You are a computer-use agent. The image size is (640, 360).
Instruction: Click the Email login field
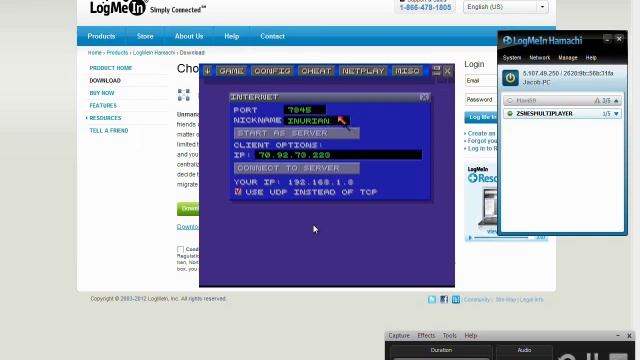click(x=481, y=81)
